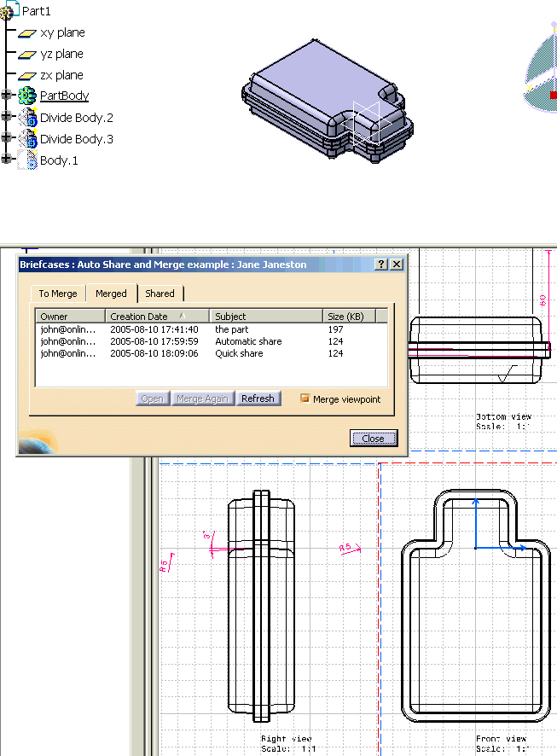
Task: Expand the PartBody tree node
Action: [x=7, y=96]
